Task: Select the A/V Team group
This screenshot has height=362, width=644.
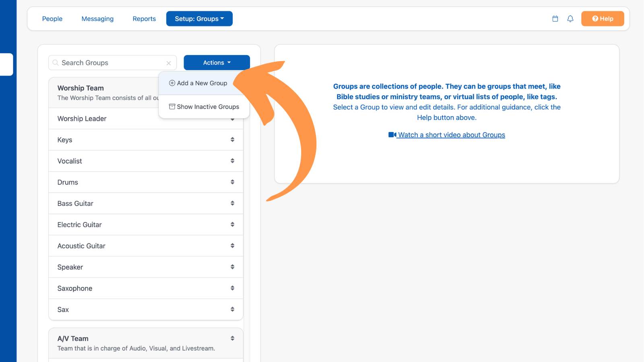Action: (146, 343)
